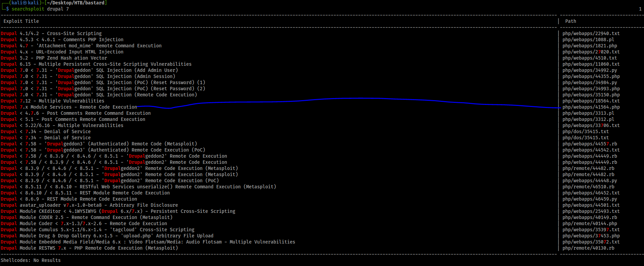Select path php/webapps/46459.py
Viewport: 644px width, 266px height.
(590, 199)
